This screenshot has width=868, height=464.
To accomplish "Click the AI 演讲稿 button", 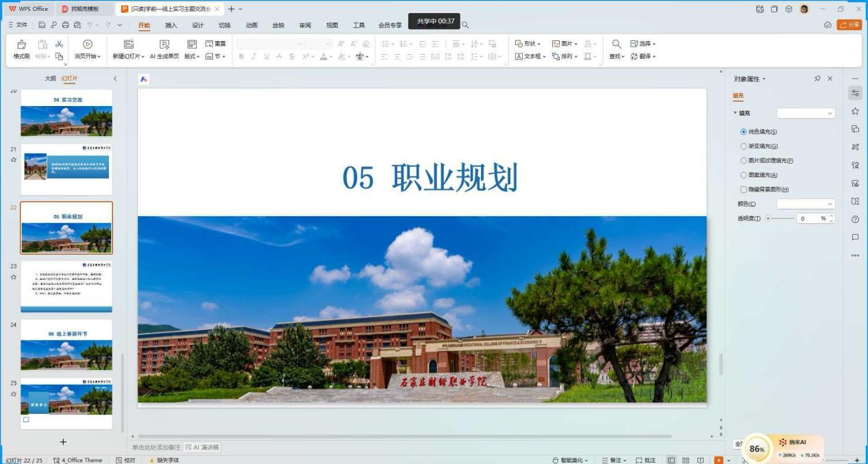I will (x=202, y=447).
